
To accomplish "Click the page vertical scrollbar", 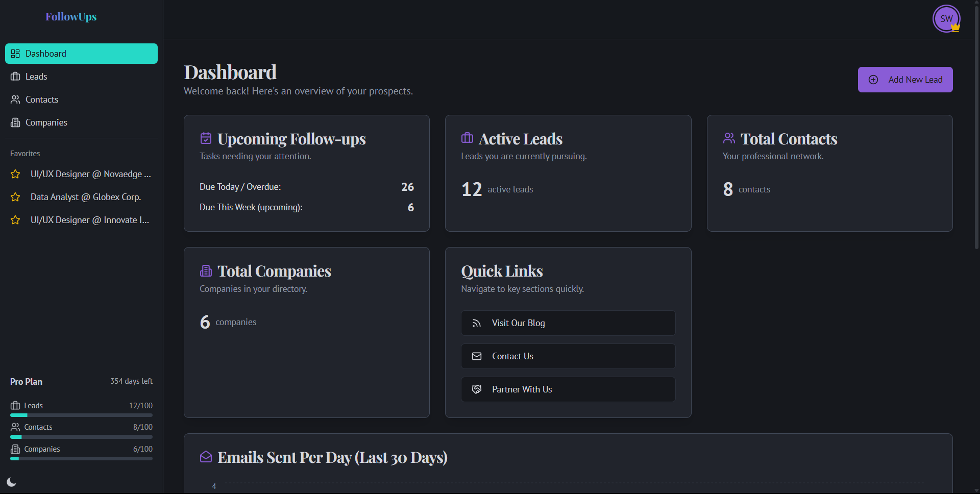I will coord(976,128).
